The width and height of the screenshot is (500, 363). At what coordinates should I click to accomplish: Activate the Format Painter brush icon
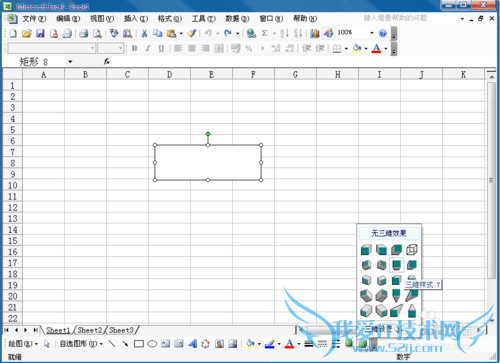click(x=192, y=33)
